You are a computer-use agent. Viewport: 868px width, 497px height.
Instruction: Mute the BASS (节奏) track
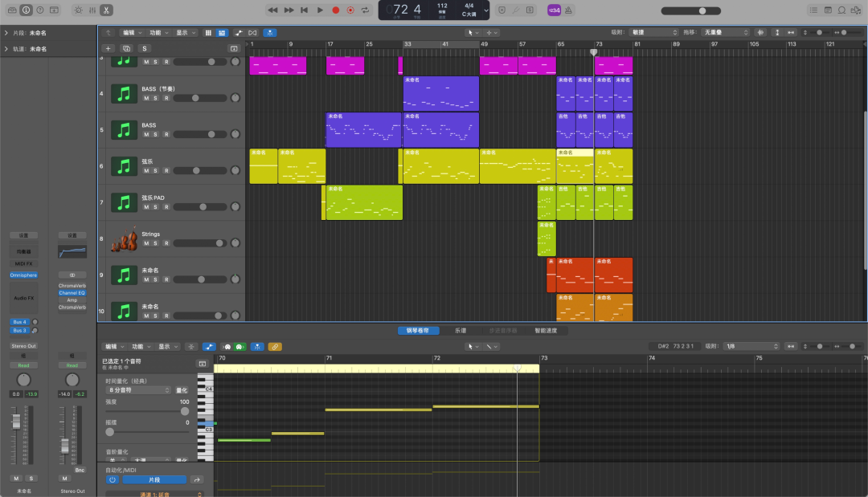point(146,98)
